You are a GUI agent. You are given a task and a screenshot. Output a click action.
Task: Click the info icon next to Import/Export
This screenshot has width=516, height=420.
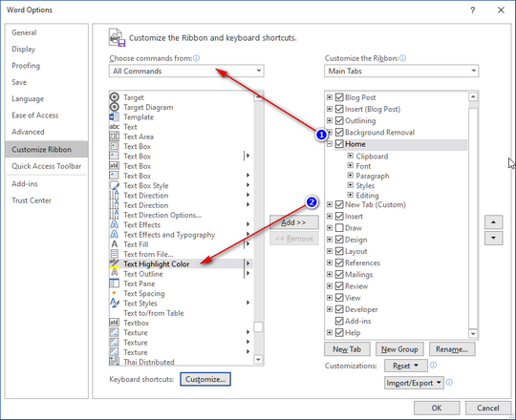tap(449, 383)
